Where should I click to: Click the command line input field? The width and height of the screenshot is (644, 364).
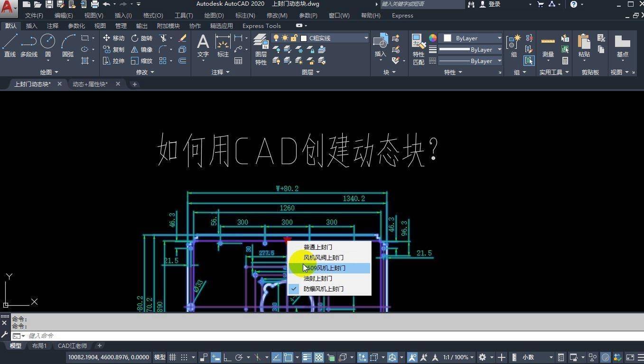pyautogui.click(x=332, y=336)
